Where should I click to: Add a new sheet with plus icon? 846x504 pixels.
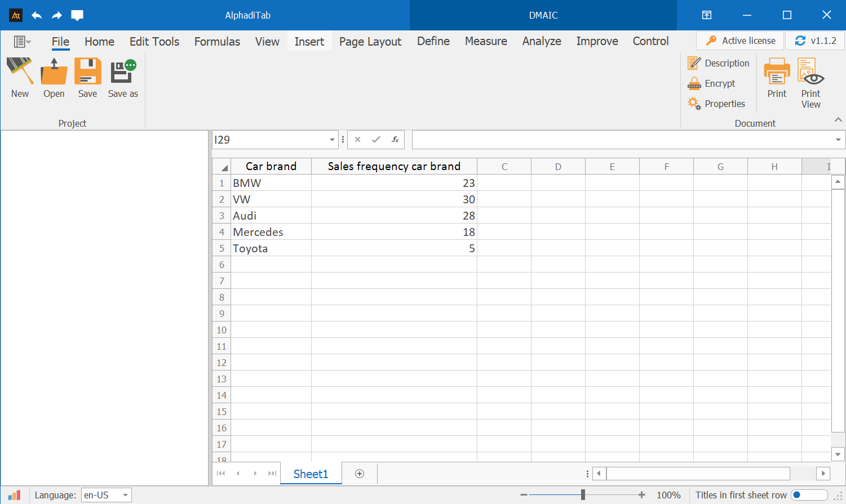tap(360, 474)
